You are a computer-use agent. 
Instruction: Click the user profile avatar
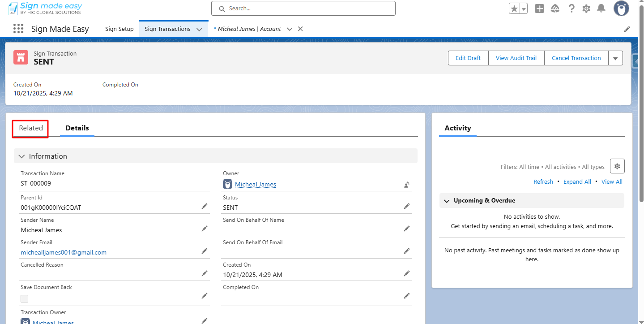621,9
